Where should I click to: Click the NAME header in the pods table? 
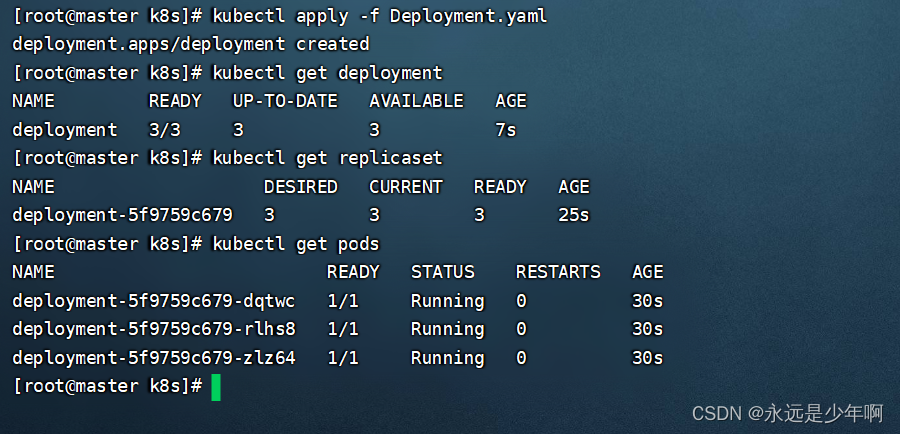(x=33, y=272)
